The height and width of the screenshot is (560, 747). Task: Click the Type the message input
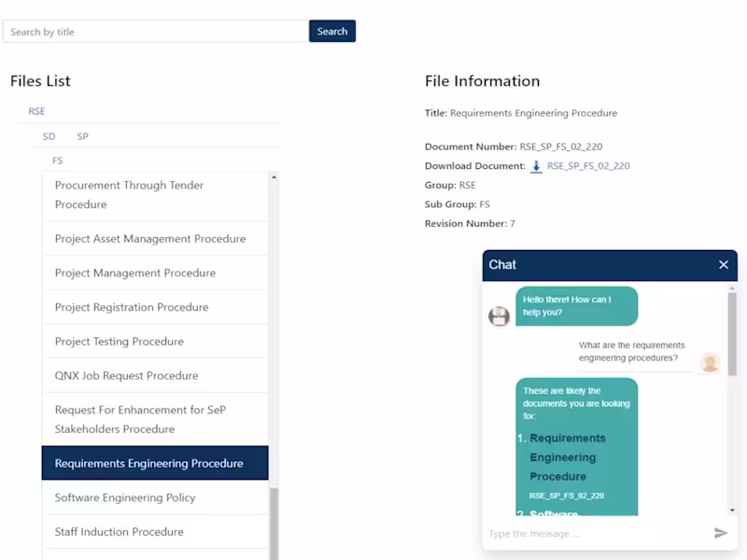pyautogui.click(x=598, y=533)
